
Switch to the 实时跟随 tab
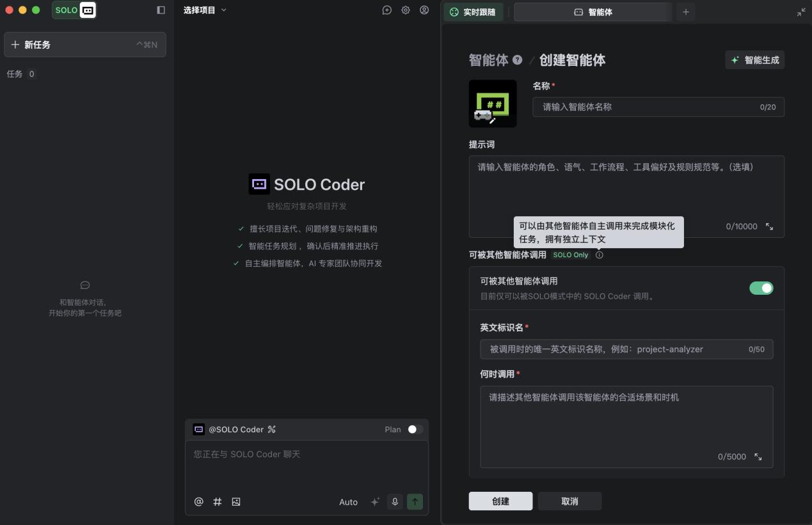pyautogui.click(x=474, y=12)
